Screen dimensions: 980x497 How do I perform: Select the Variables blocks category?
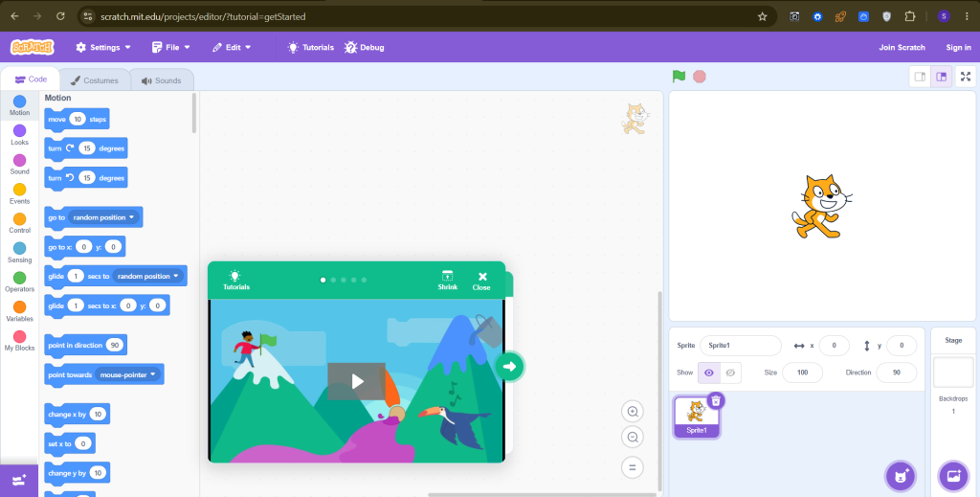(x=19, y=310)
